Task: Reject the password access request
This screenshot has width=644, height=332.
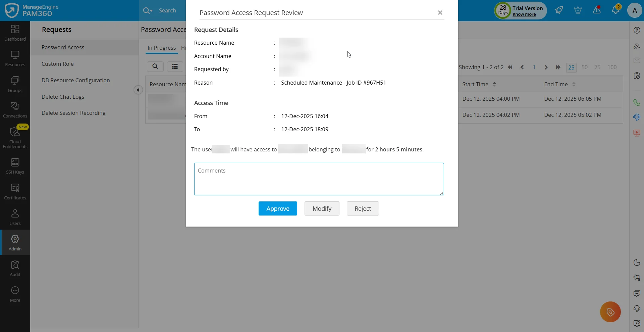Action: (x=363, y=208)
